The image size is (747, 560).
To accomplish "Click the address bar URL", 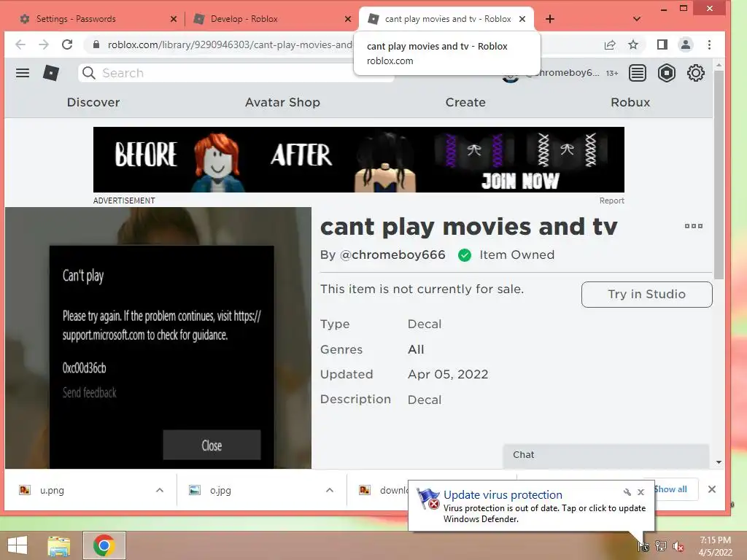I will pos(230,44).
